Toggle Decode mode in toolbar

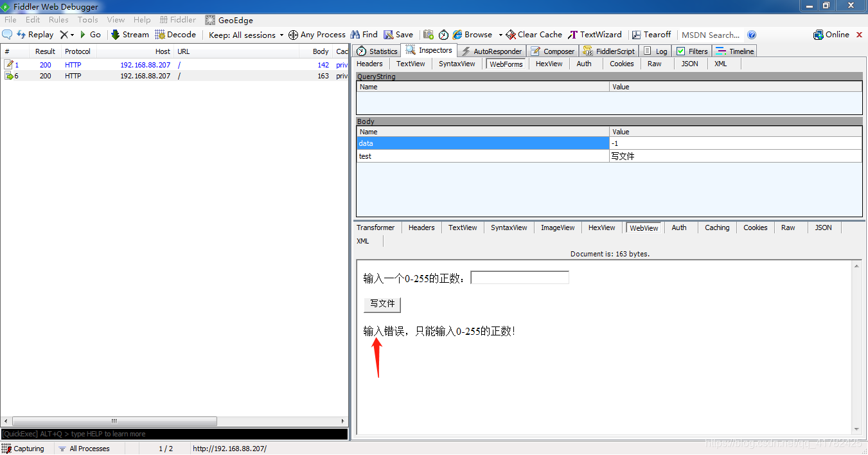click(175, 35)
